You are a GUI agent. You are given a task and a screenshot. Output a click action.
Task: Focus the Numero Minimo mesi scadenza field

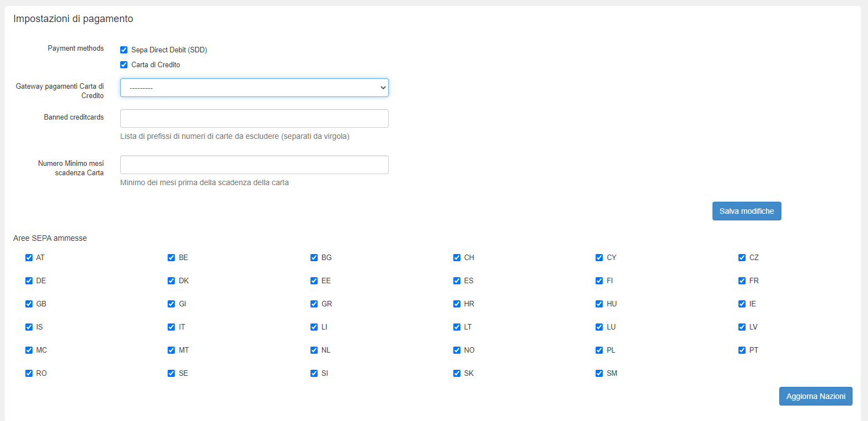click(254, 165)
